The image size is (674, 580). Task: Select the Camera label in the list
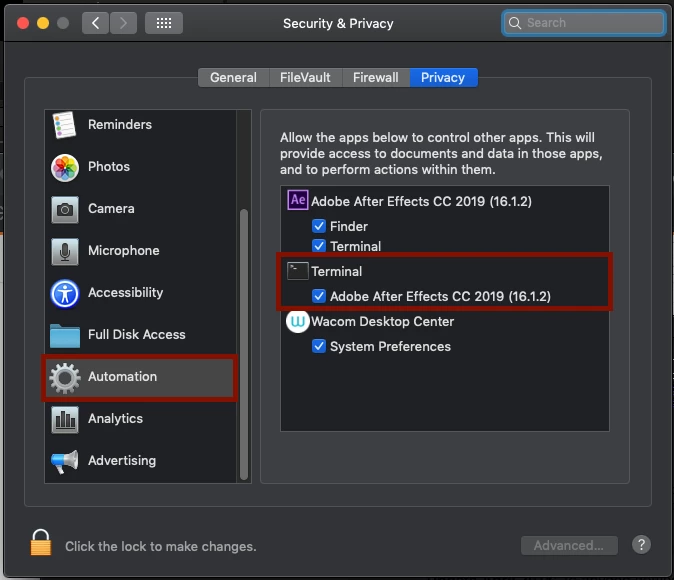tap(111, 209)
